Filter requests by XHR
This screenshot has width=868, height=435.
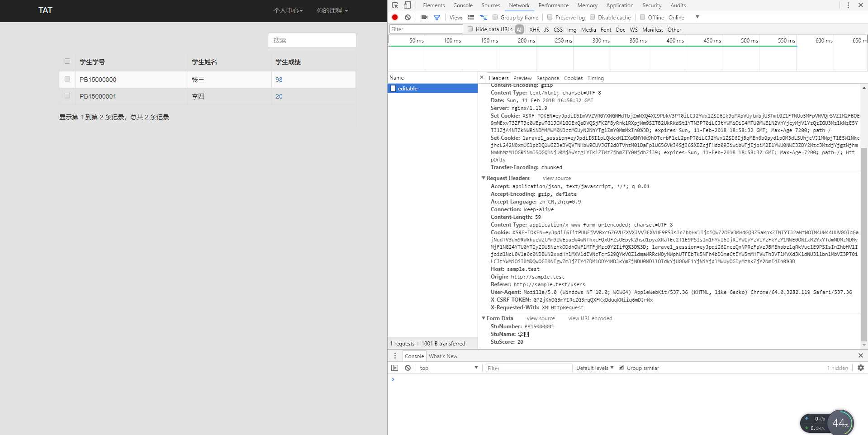tap(534, 29)
